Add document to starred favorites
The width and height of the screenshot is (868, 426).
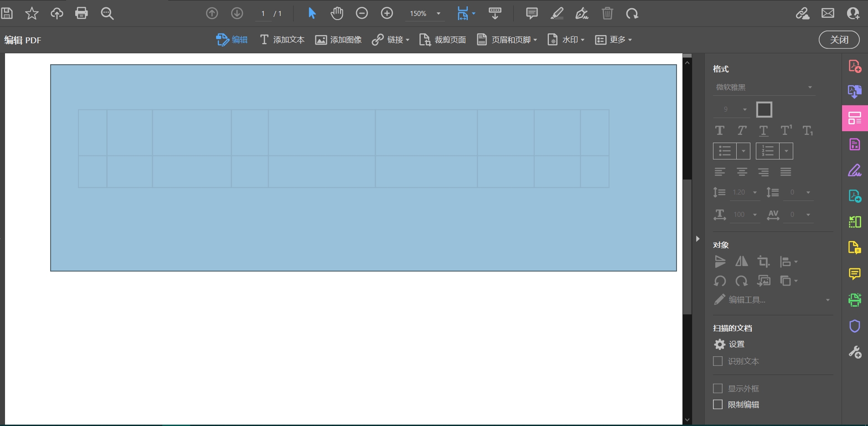point(31,13)
